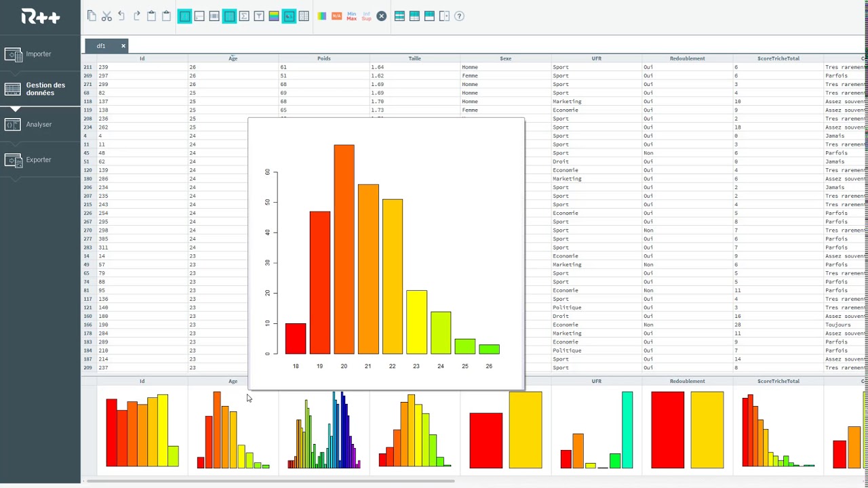Viewport: 868px width, 488px height.
Task: Select the df1 data tab
Action: click(x=100, y=45)
